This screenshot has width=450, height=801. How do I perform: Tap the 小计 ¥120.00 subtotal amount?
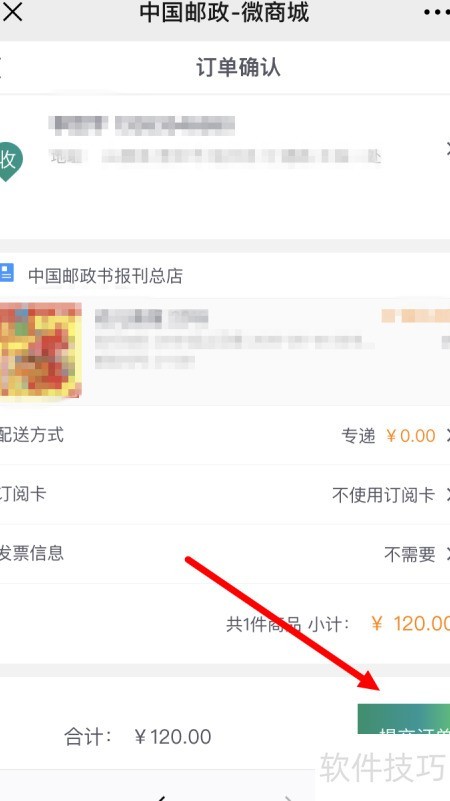point(410,624)
